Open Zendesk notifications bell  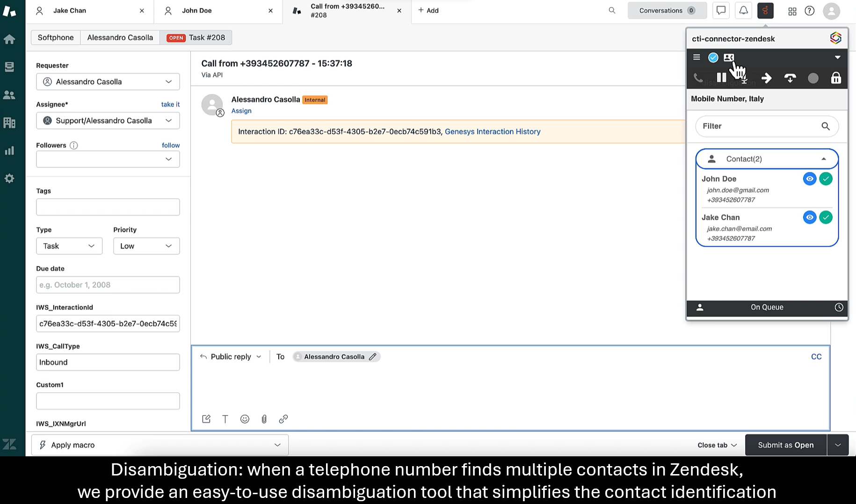click(743, 11)
